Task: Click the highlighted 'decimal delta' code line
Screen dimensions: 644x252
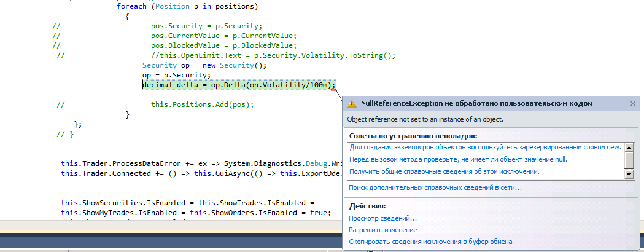Action: click(x=239, y=85)
